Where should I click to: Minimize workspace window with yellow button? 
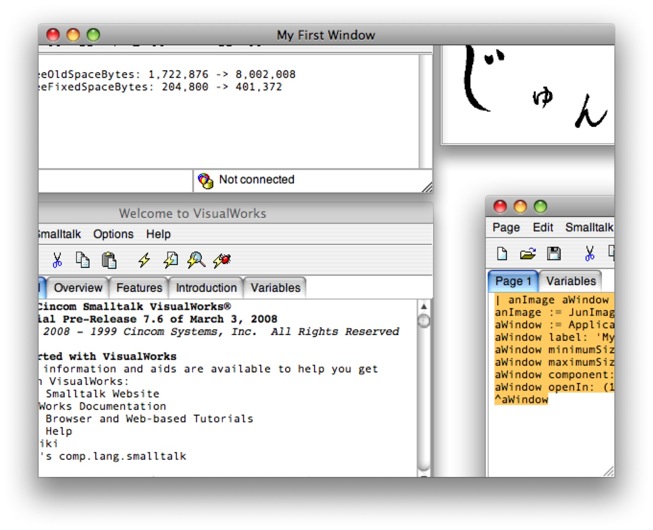click(x=520, y=207)
